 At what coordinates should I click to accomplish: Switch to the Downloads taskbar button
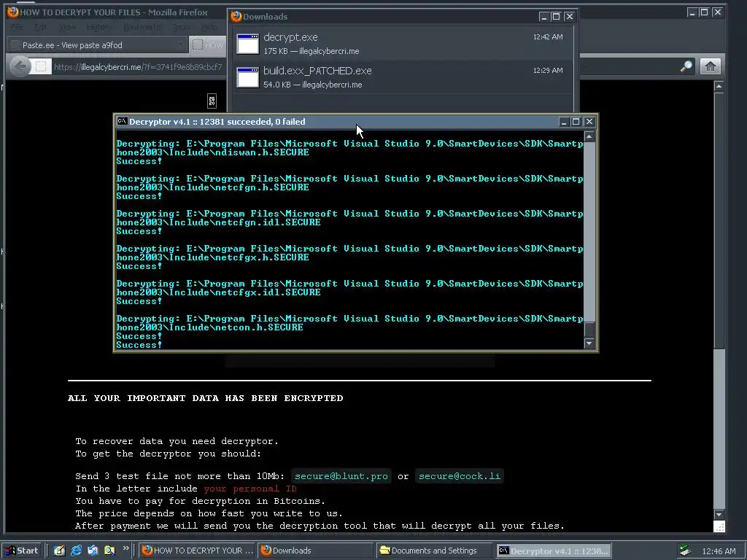[x=315, y=551]
